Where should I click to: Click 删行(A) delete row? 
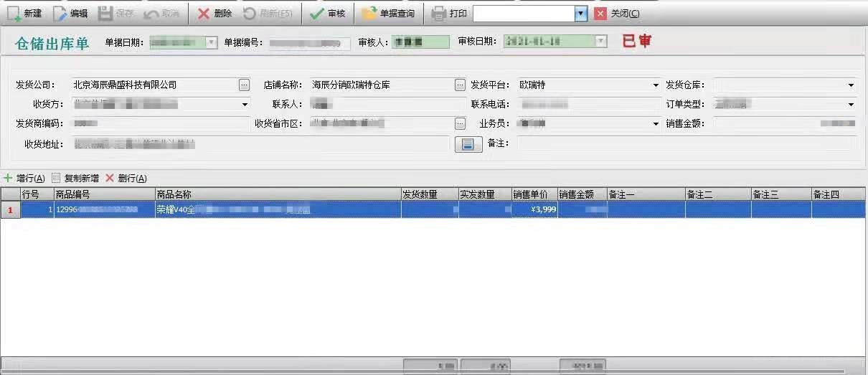click(126, 178)
